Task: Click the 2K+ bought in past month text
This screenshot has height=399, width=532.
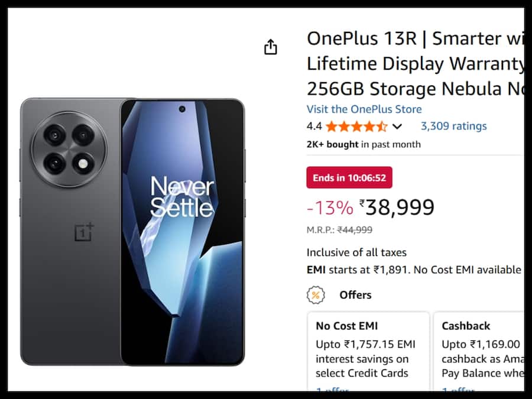Action: tap(364, 144)
